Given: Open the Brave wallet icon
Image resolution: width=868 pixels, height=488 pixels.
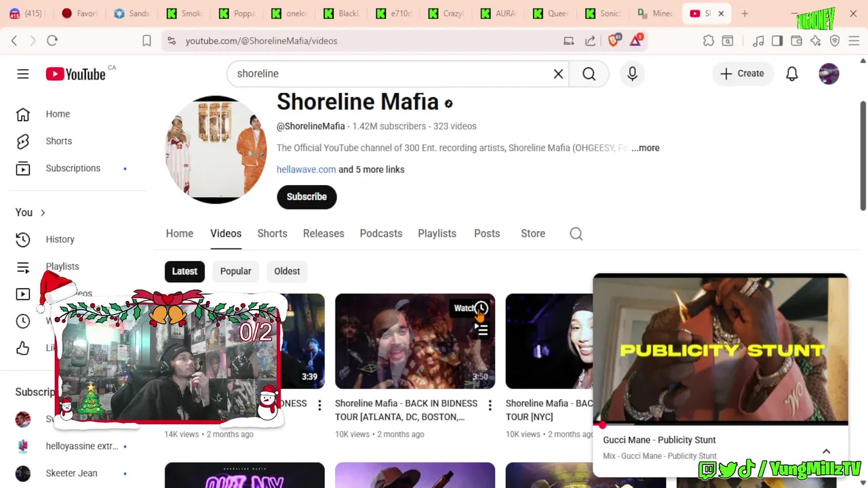Looking at the screenshot, I should tap(796, 41).
